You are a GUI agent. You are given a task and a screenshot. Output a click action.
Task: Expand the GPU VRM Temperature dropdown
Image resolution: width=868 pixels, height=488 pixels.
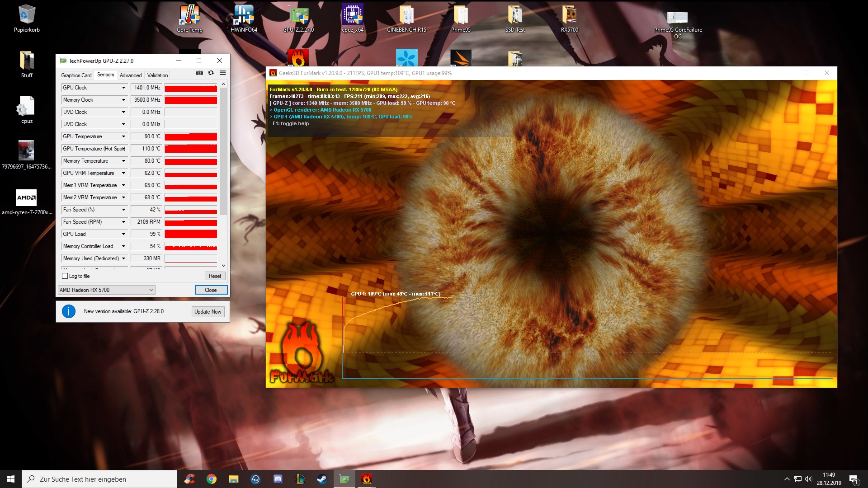pyautogui.click(x=123, y=173)
